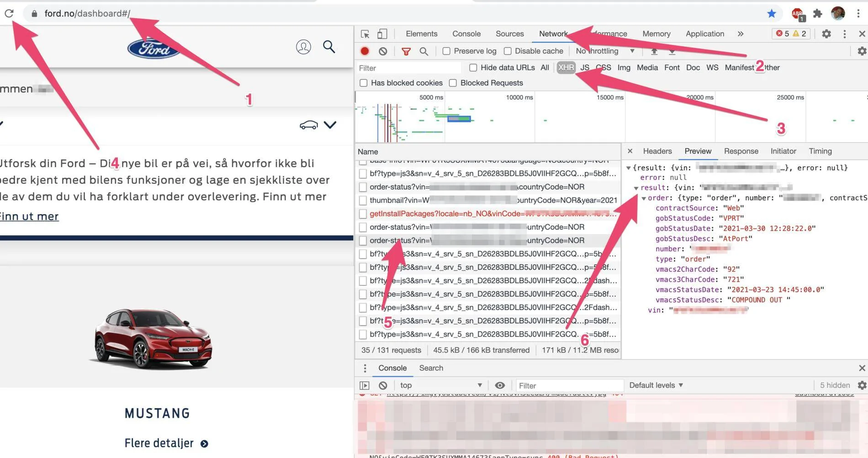Open the Ford account profile icon
This screenshot has height=458, width=868.
[303, 47]
